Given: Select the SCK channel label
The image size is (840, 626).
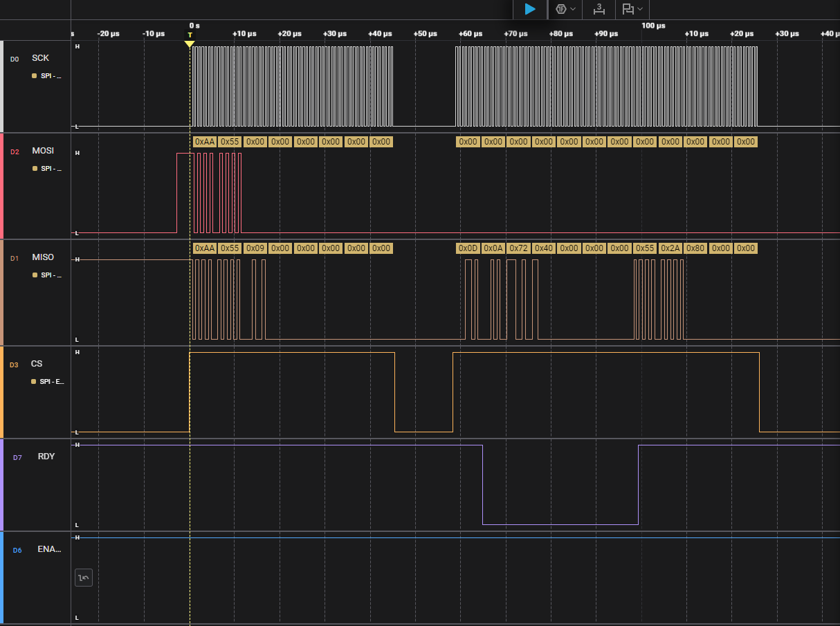Looking at the screenshot, I should pos(40,58).
